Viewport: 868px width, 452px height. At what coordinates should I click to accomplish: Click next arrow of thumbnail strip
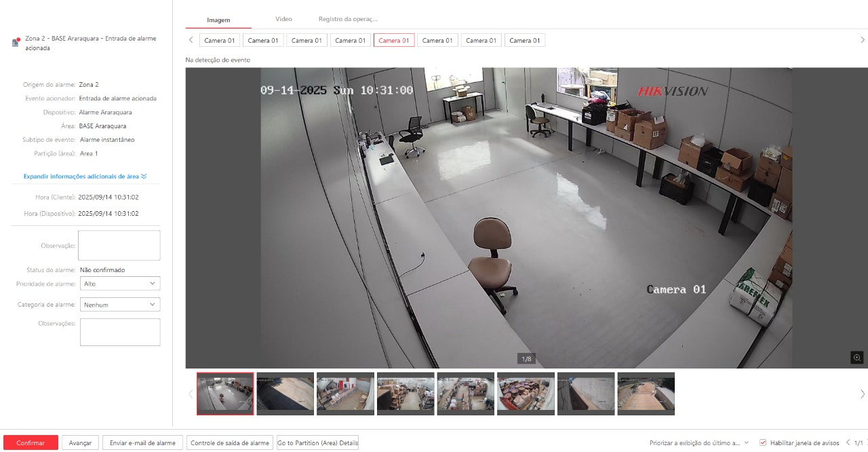[x=862, y=394]
